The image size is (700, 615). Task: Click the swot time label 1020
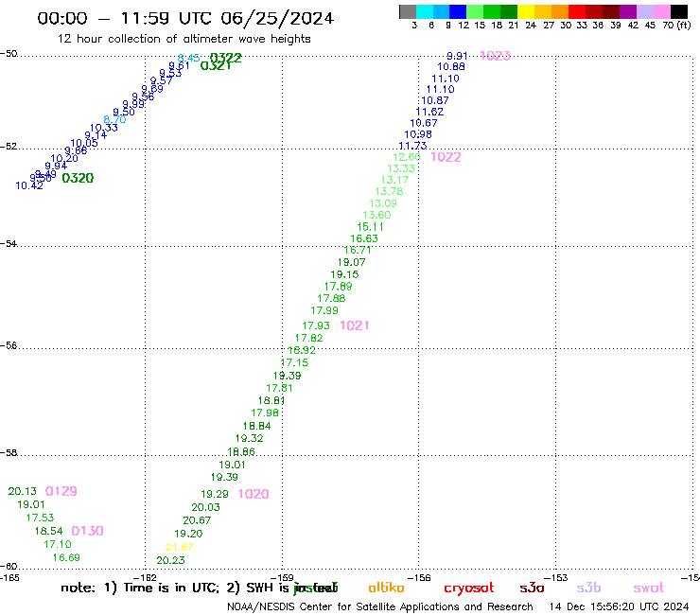[x=254, y=494]
